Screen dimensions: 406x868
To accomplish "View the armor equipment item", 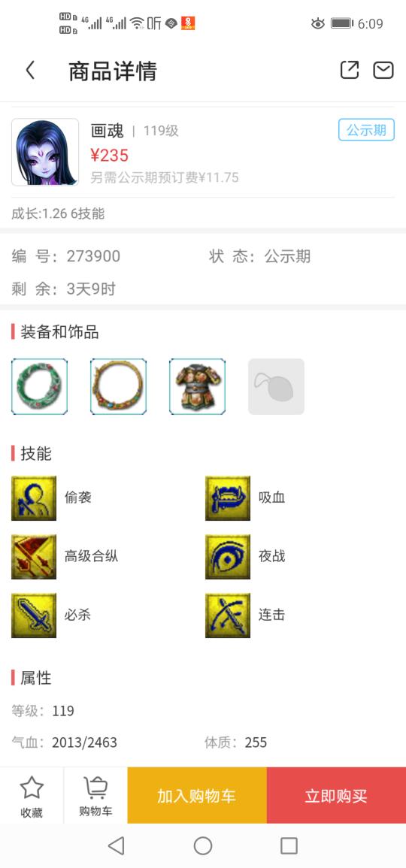I will pos(197,386).
